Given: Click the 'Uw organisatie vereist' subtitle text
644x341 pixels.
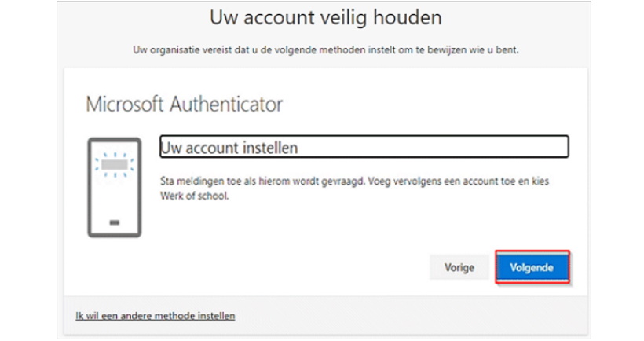Looking at the screenshot, I should [326, 50].
